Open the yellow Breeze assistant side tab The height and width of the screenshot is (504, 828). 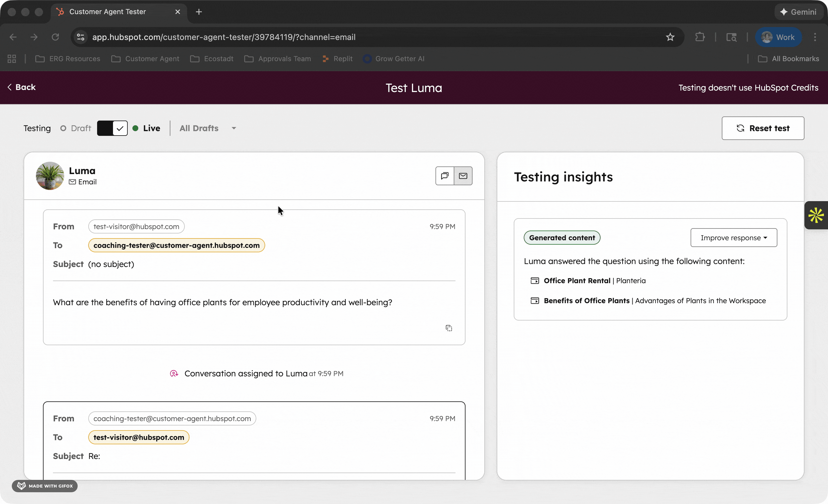(816, 215)
